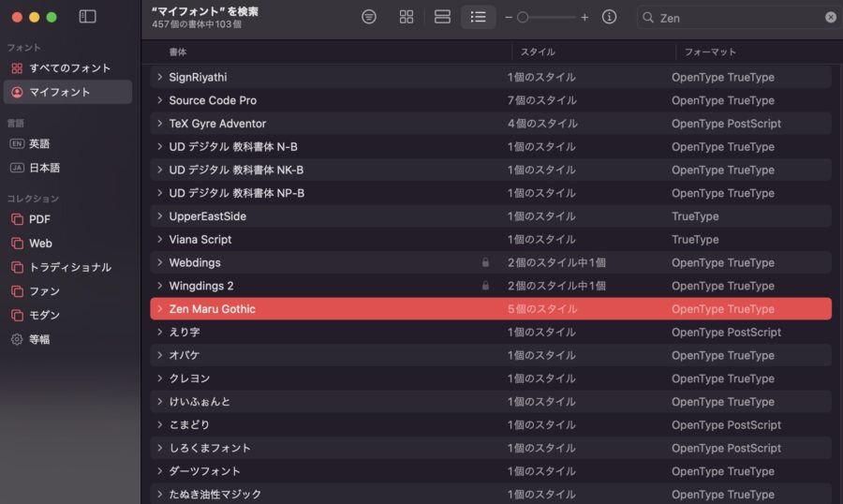Click the PDF collection icon
The width and height of the screenshot is (843, 504).
click(17, 219)
